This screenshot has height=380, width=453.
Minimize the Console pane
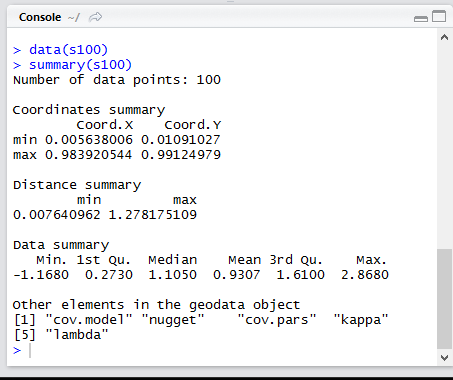point(421,19)
